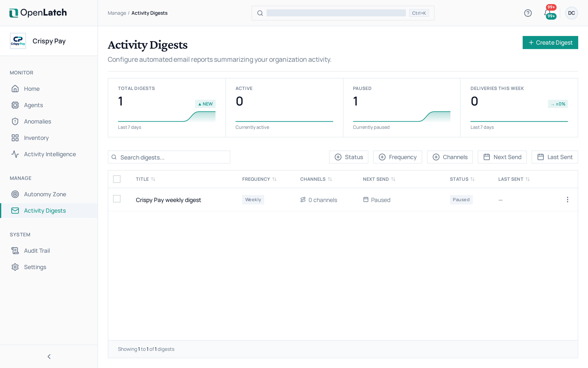Open the row actions three-dot menu
This screenshot has width=588, height=368.
[567, 200]
